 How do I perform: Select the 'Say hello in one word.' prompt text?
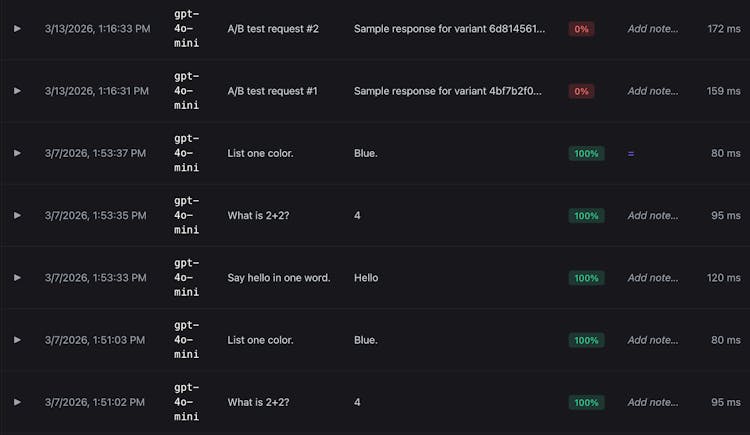click(278, 278)
